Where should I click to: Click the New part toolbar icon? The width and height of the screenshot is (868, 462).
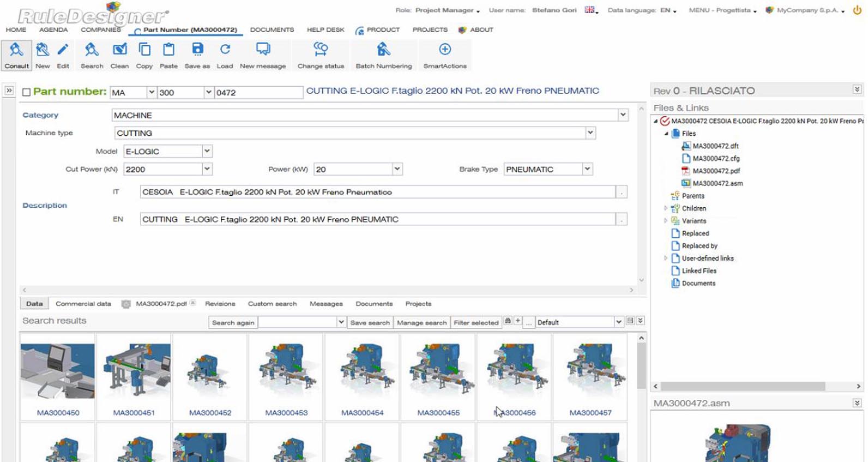click(x=43, y=55)
